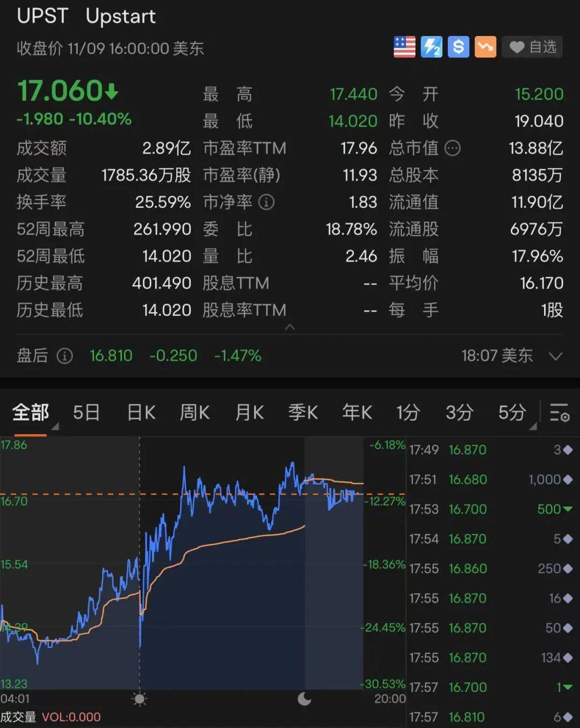Open Level-2 quotes lightning icon
The width and height of the screenshot is (580, 728).
point(431,47)
